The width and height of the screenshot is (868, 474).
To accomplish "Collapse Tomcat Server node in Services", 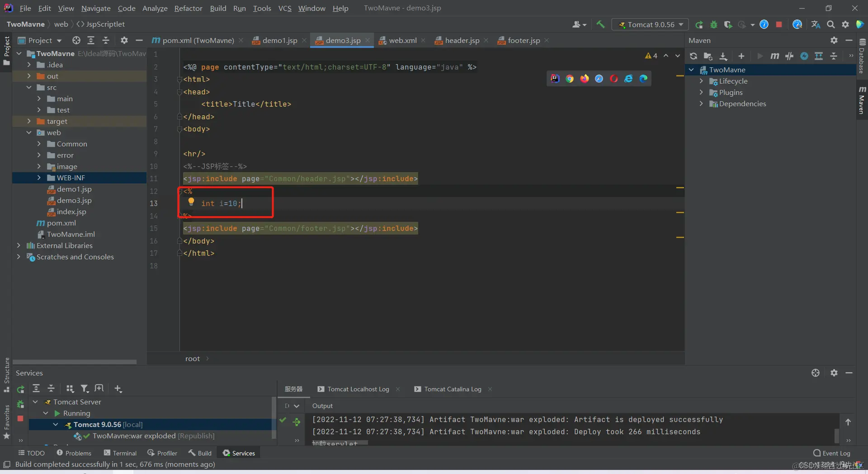I will pyautogui.click(x=35, y=402).
